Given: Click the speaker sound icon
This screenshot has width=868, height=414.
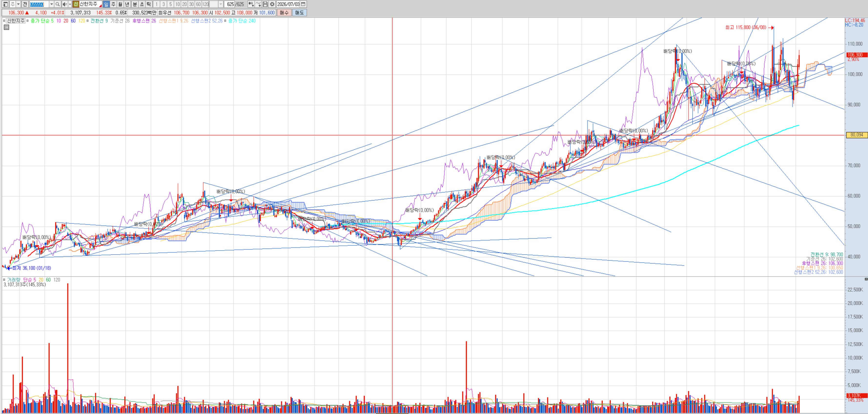Looking at the screenshot, I should tap(65, 4).
